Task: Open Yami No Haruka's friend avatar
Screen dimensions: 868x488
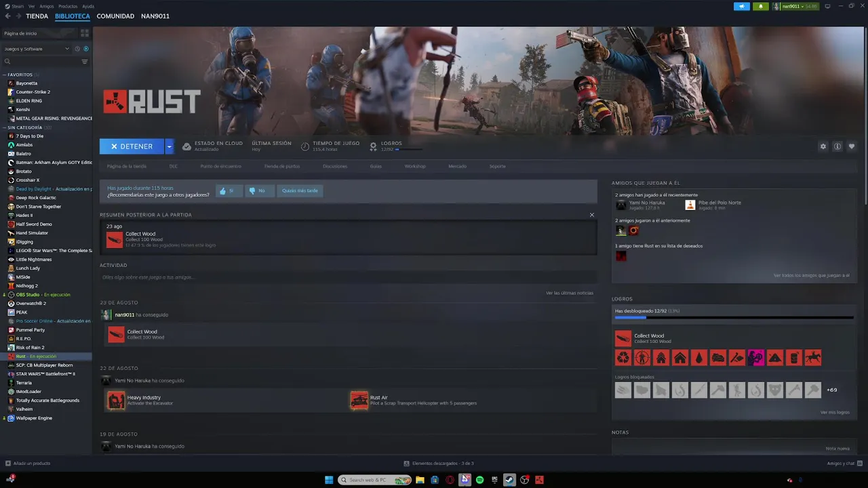Action: pyautogui.click(x=620, y=205)
